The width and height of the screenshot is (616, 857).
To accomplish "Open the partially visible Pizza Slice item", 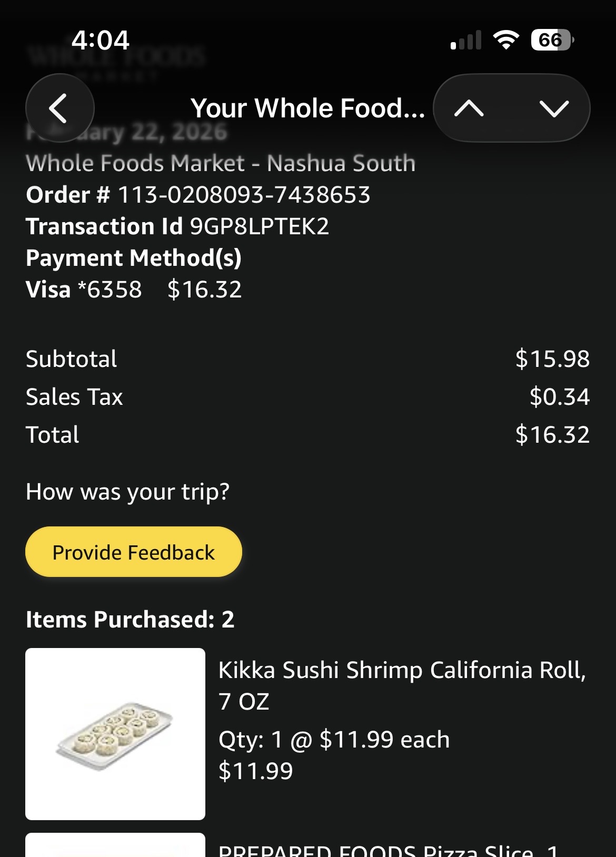I will 388,849.
